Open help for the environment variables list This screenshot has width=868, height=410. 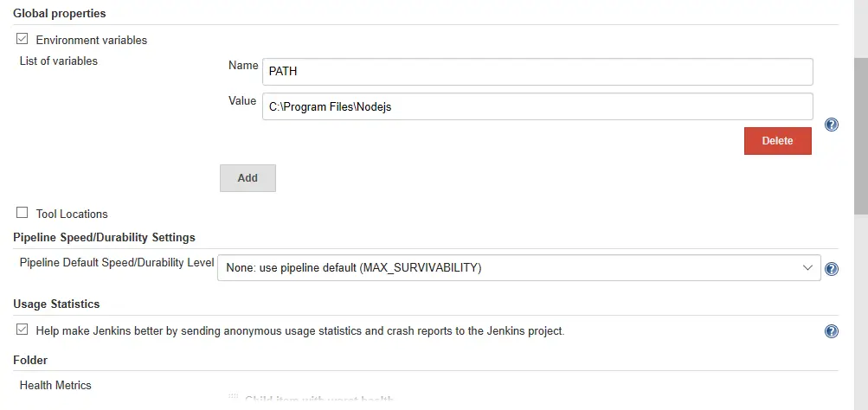coord(831,125)
